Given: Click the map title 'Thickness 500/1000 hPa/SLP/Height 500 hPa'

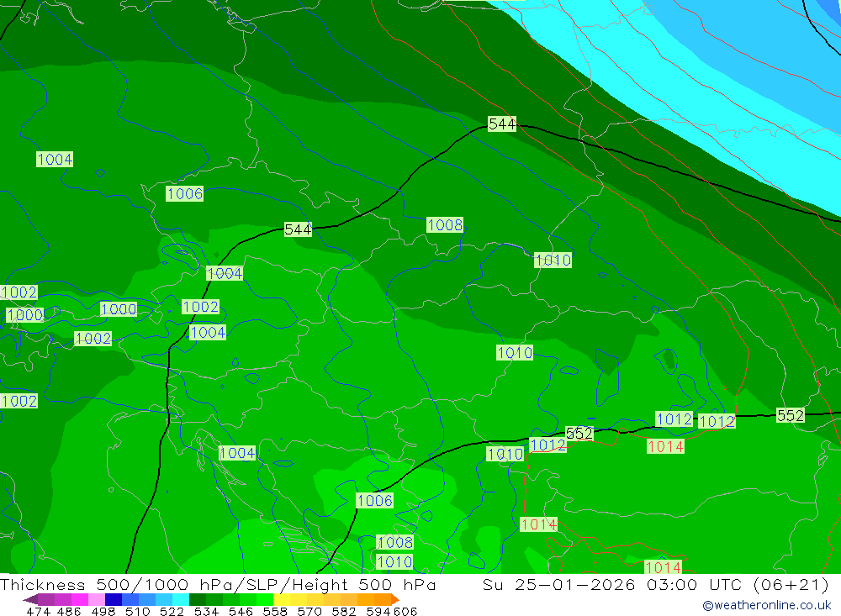Looking at the screenshot, I should click(218, 584).
